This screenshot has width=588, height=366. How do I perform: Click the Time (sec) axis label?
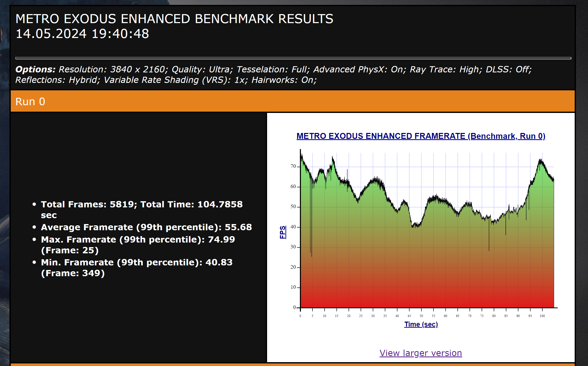pos(421,324)
